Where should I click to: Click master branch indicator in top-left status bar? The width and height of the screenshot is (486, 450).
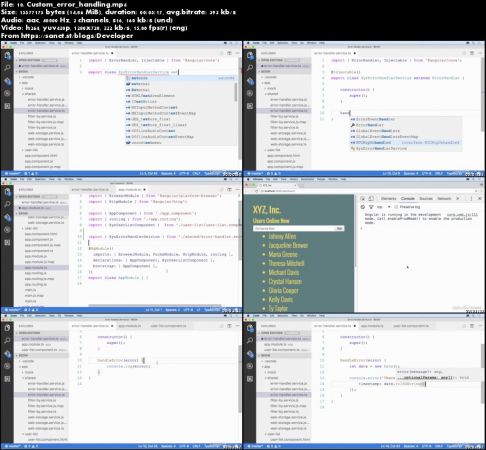[x=13, y=174]
